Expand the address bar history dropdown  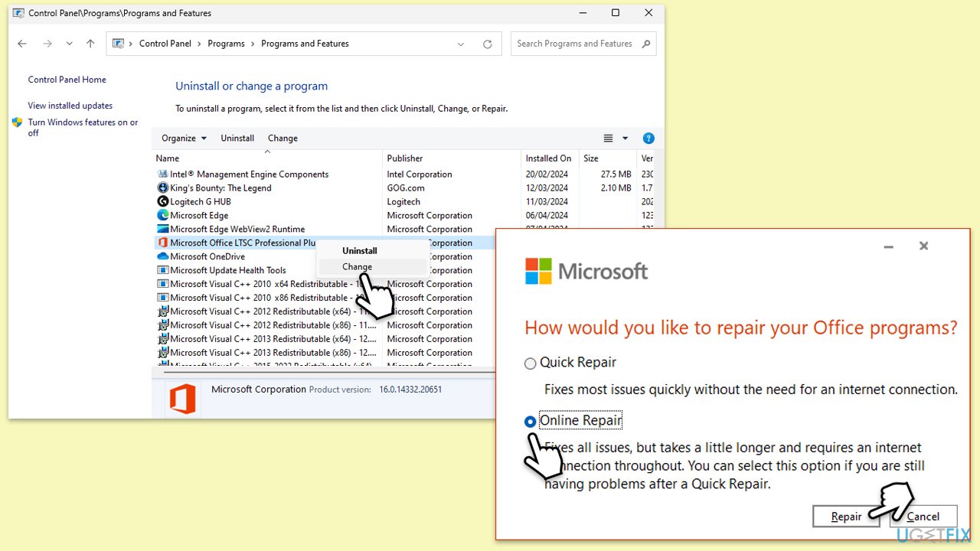click(461, 44)
